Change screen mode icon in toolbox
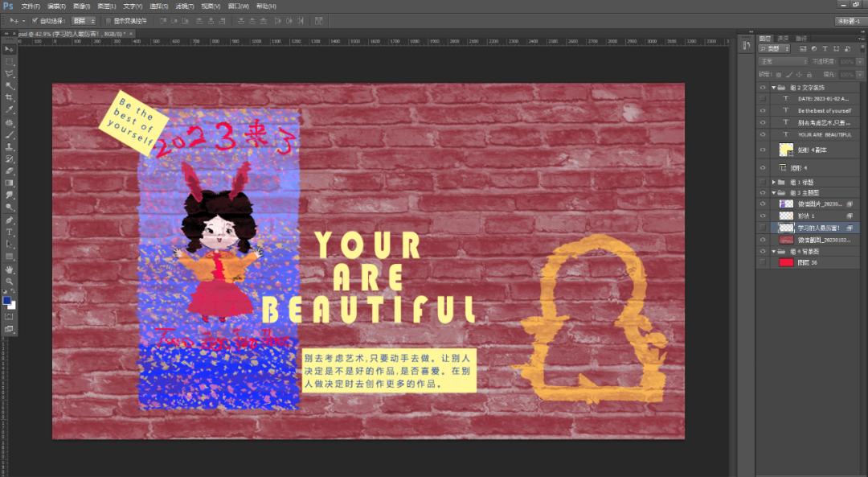The width and height of the screenshot is (868, 477). pos(9,329)
